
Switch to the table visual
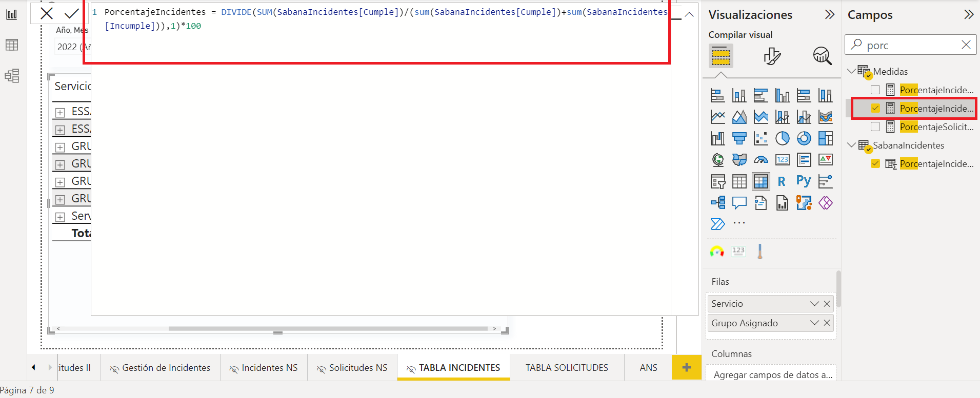pos(739,181)
